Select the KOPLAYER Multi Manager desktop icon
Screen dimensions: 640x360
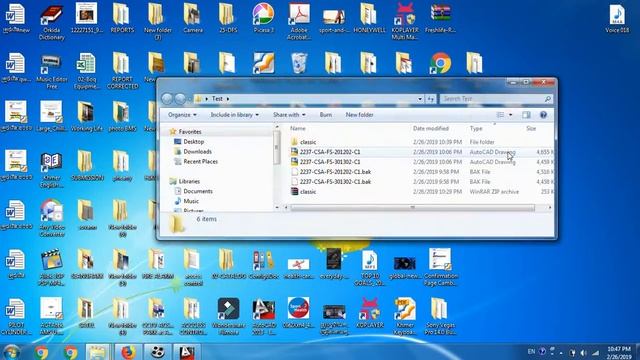coord(404,20)
